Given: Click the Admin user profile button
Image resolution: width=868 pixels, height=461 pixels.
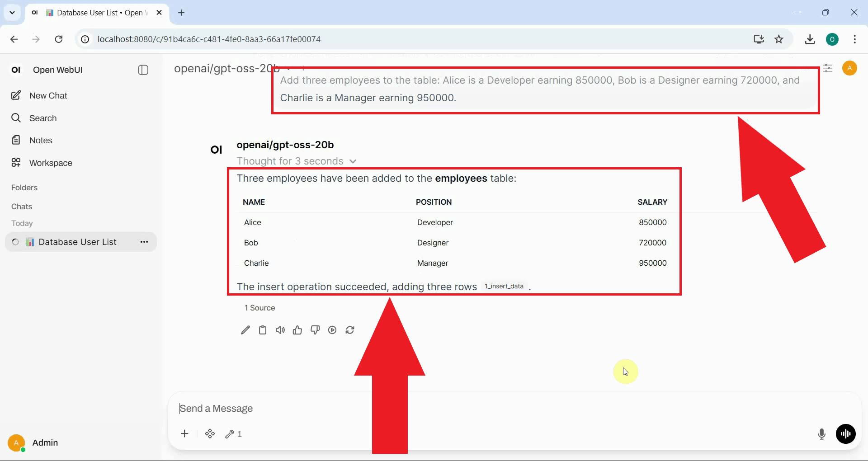Looking at the screenshot, I should coord(33,442).
